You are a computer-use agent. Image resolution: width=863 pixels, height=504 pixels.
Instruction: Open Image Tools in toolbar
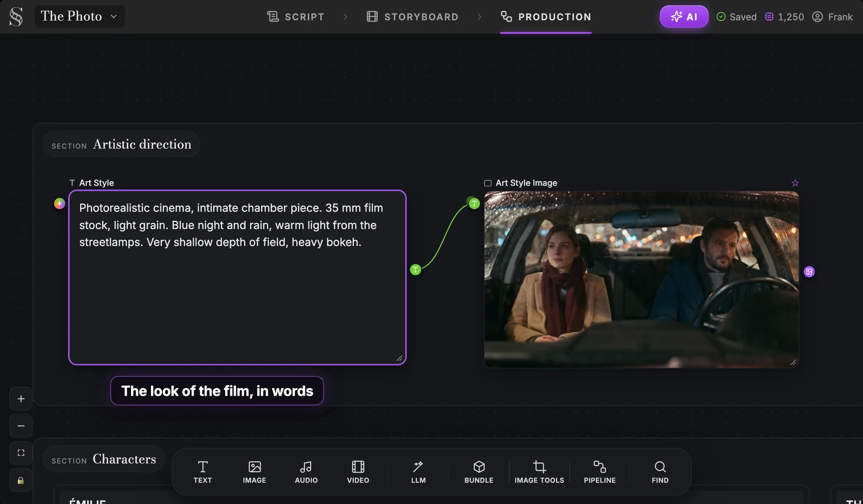click(x=539, y=472)
